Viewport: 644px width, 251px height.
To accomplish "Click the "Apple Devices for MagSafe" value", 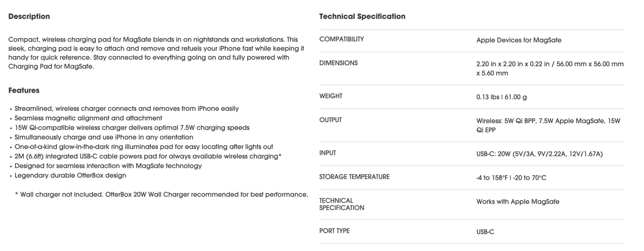I will (x=519, y=40).
